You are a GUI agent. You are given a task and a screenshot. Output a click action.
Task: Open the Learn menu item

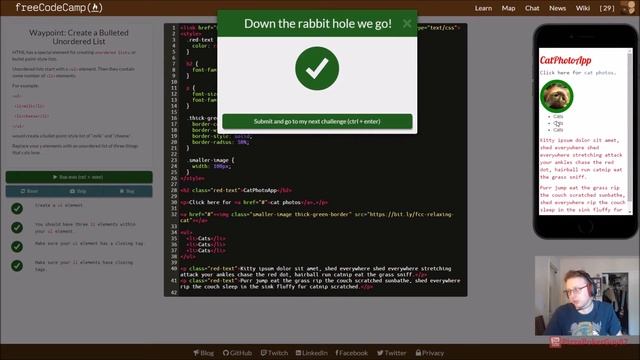coord(483,8)
